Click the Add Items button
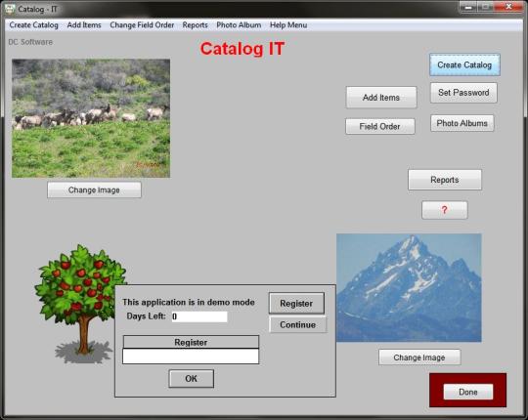Screen dimensions: 528x420 pyautogui.click(x=381, y=98)
